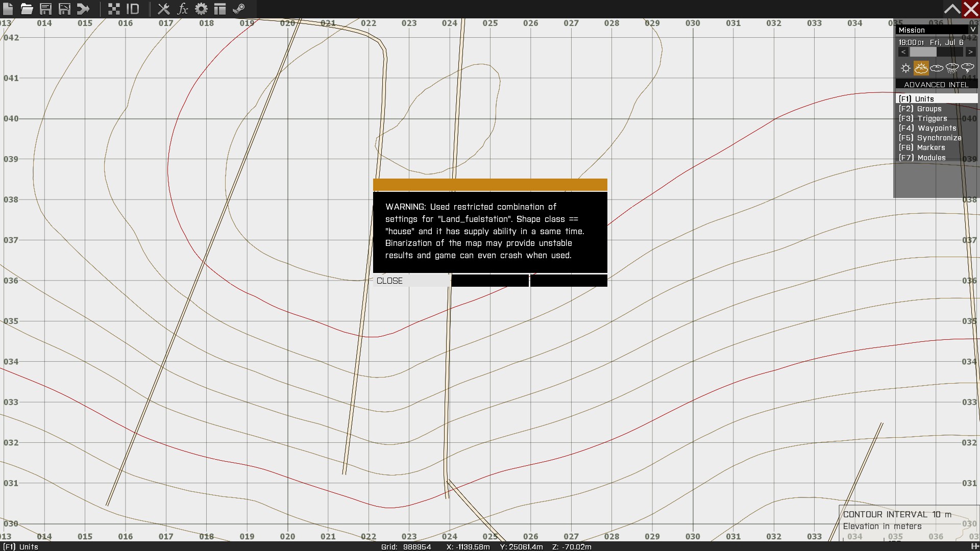Click the time of day slider track
Screen dimensions: 980x551
click(936, 52)
